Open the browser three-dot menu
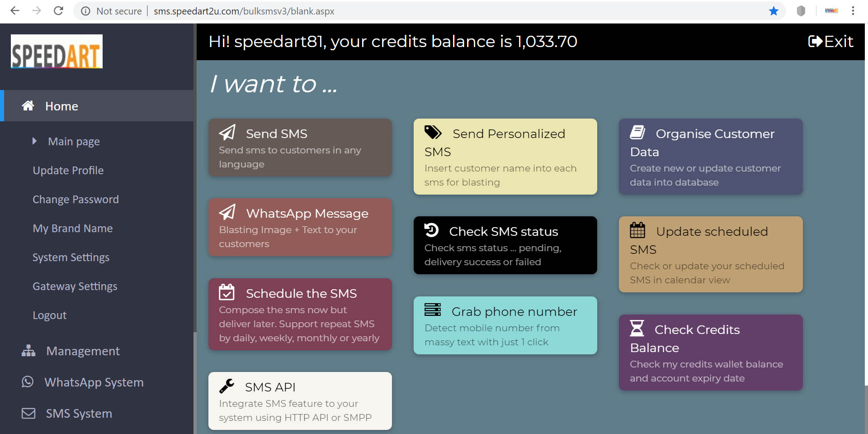The image size is (868, 434). click(853, 11)
